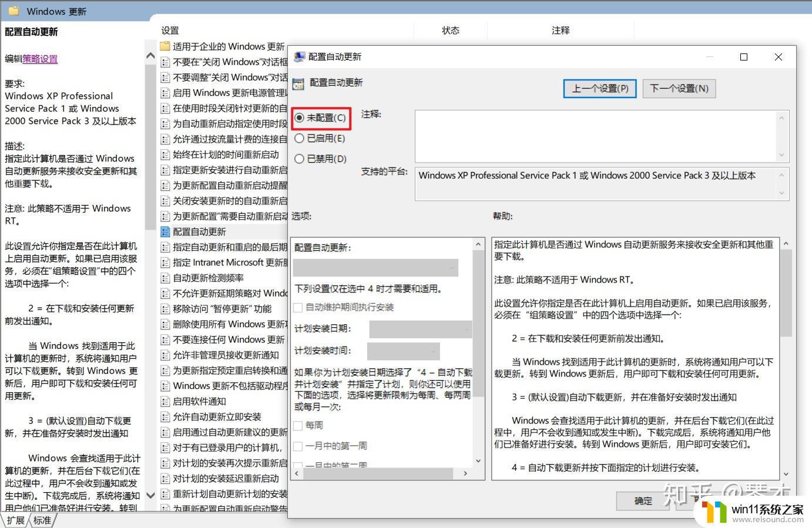
Task: Click help panel scroll down arrow
Action: [786, 473]
